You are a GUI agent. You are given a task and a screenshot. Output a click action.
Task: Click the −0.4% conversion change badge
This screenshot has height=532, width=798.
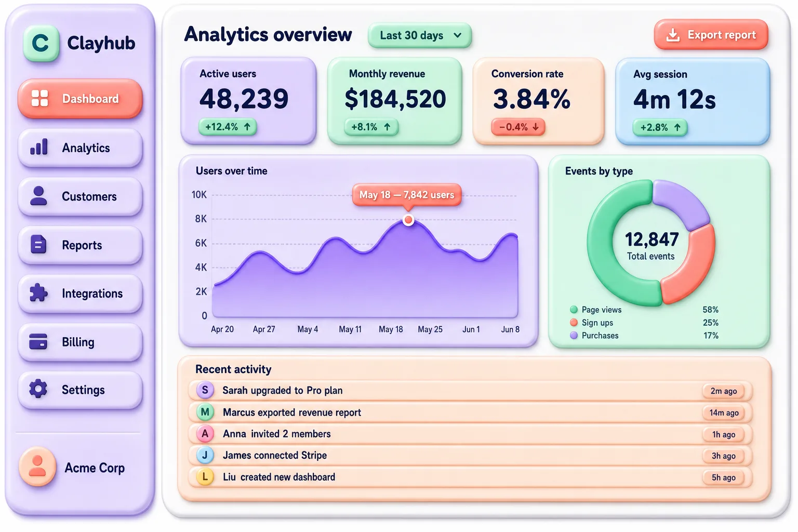click(x=518, y=127)
